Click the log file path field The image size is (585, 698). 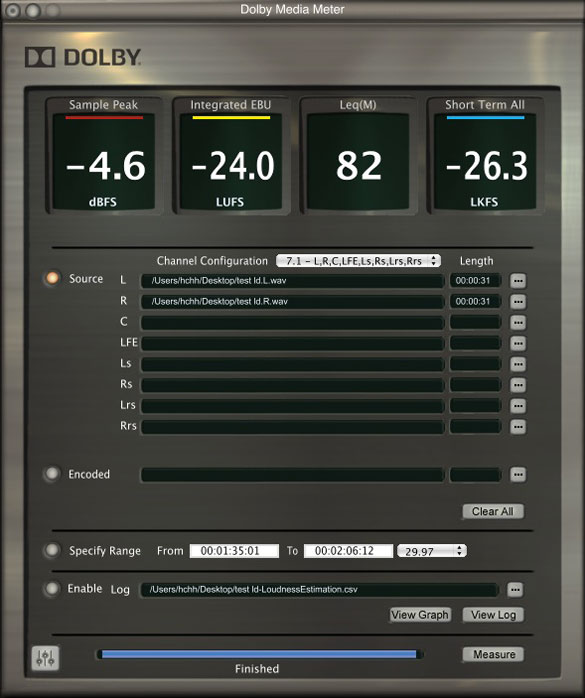point(320,590)
